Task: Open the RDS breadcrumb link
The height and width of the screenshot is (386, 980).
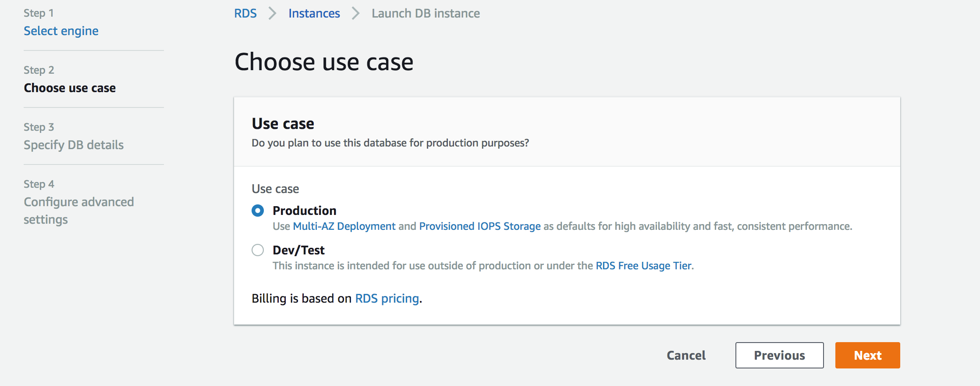Action: (245, 14)
